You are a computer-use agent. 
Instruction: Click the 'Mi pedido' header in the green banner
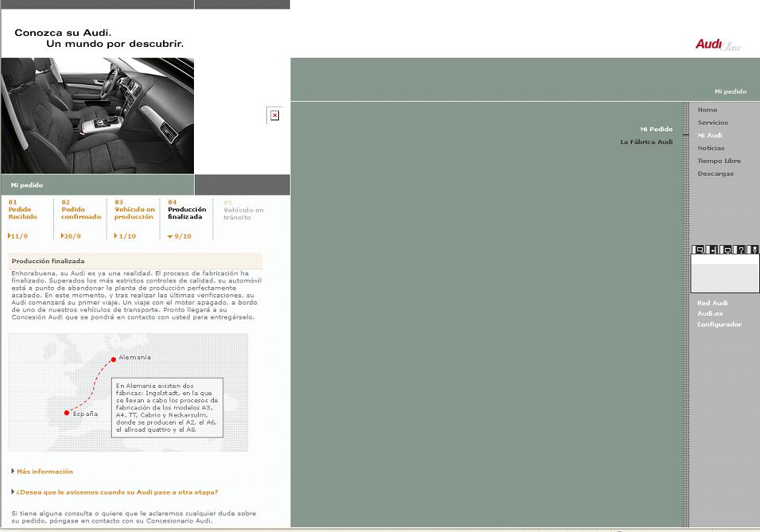[x=730, y=91]
